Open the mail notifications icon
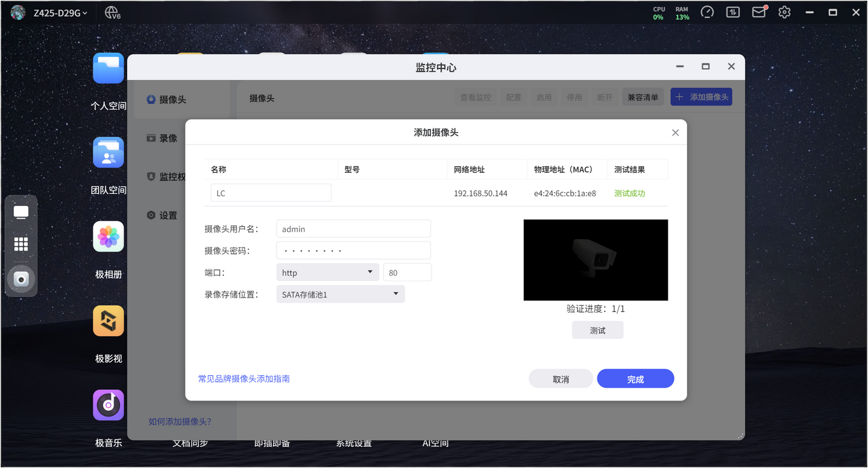868x468 pixels. 759,12
